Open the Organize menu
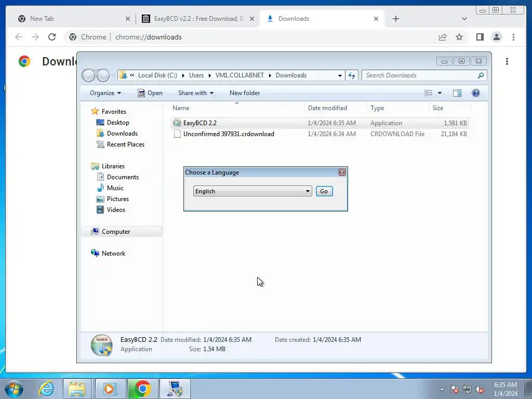532x399 pixels. 105,93
